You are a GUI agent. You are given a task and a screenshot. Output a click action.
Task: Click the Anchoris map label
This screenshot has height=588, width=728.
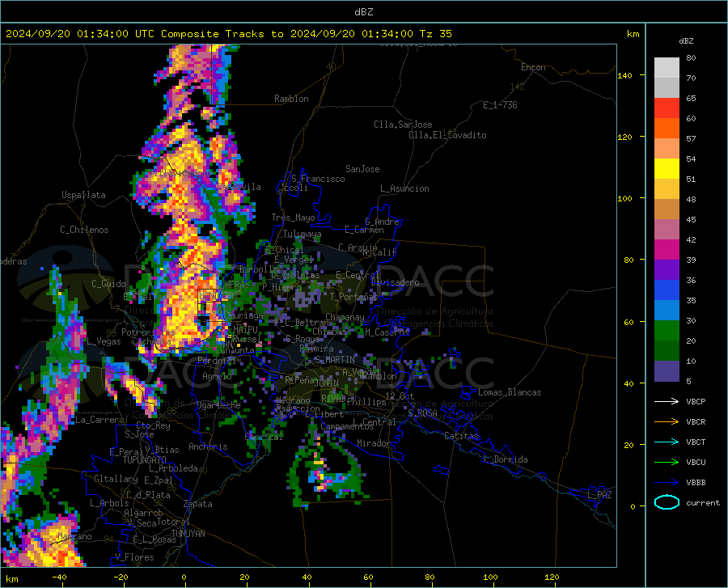[208, 446]
